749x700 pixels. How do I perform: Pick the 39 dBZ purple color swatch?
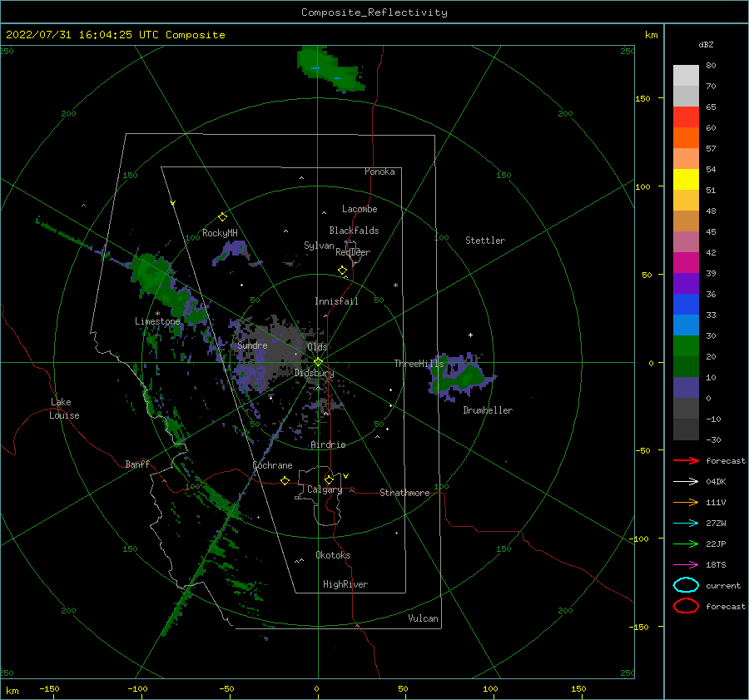point(686,283)
